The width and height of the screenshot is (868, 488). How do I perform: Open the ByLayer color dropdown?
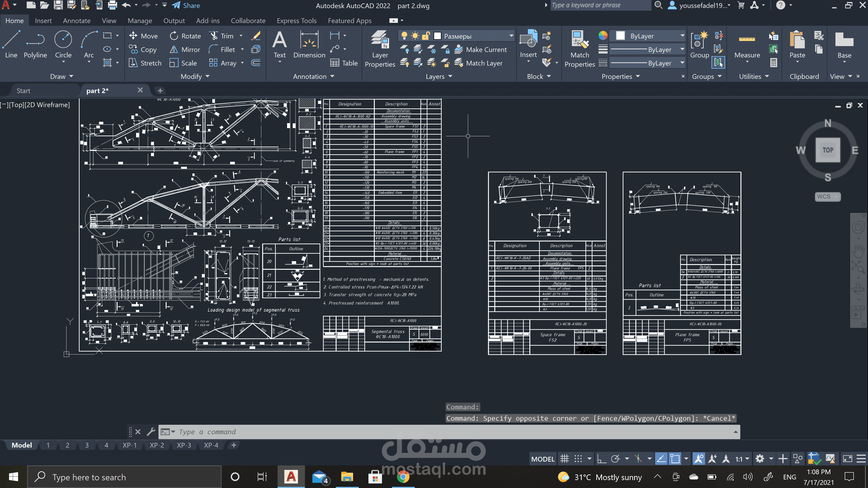coord(682,36)
